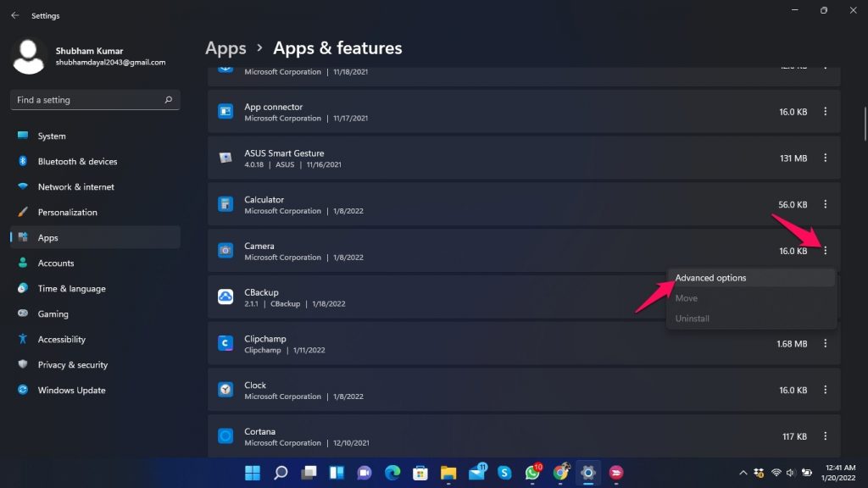Screen dimensions: 868x488
Task: Open three-dot menu for Clock
Action: pyautogui.click(x=826, y=390)
